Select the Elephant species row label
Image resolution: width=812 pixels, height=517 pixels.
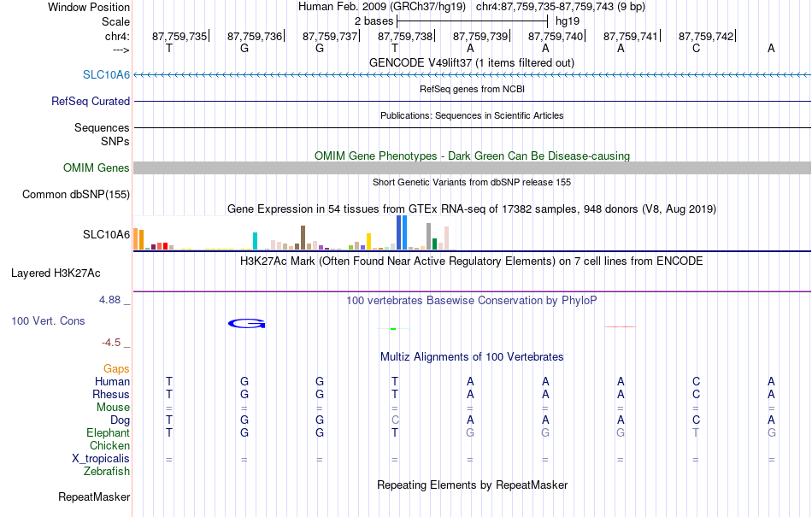[108, 432]
